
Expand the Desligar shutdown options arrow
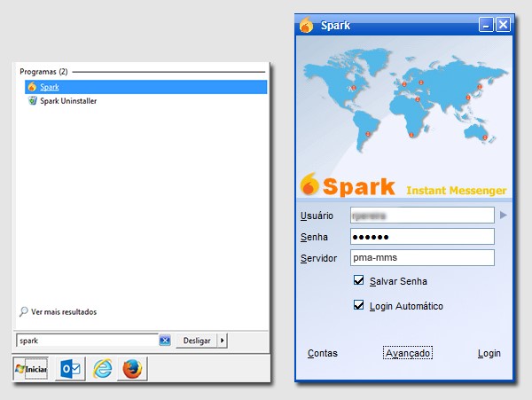[x=222, y=341]
